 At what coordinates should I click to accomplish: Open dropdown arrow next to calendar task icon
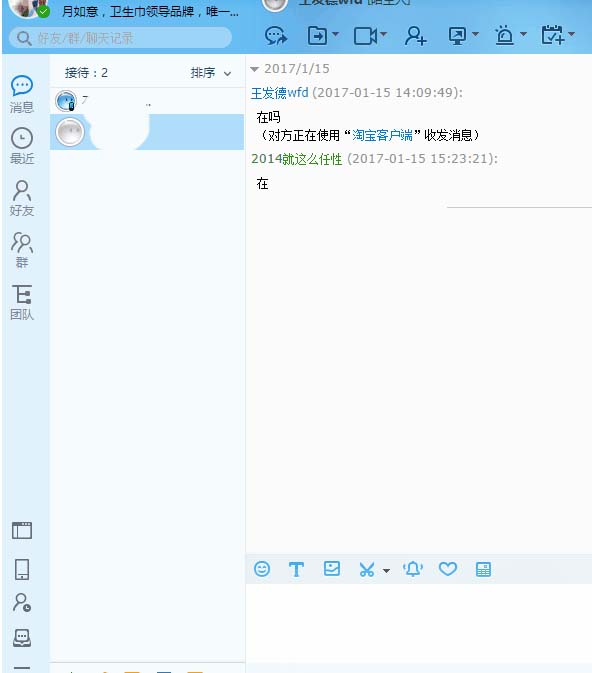pyautogui.click(x=571, y=34)
